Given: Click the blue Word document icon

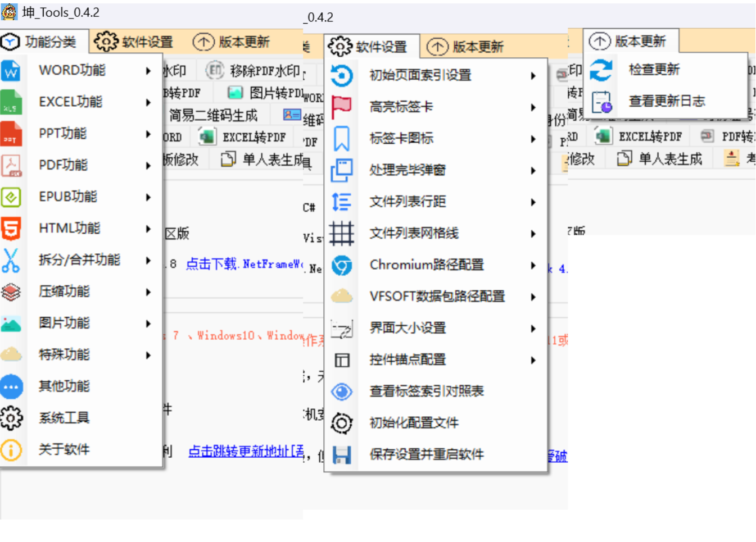Looking at the screenshot, I should [x=11, y=71].
